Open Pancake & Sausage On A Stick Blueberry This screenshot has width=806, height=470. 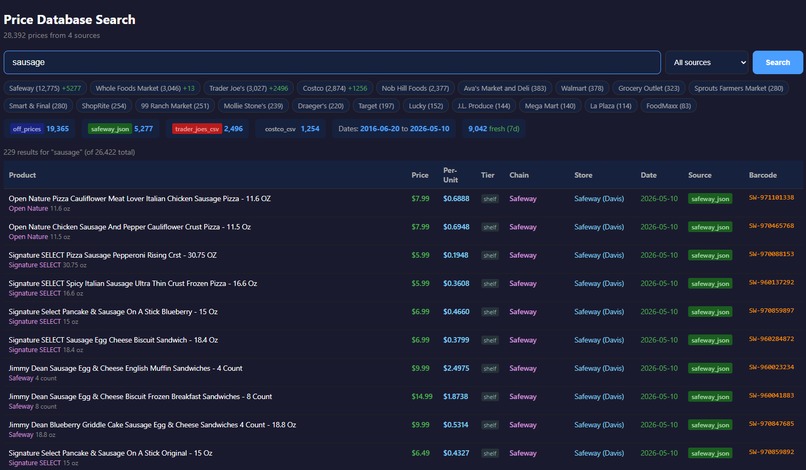point(403,316)
